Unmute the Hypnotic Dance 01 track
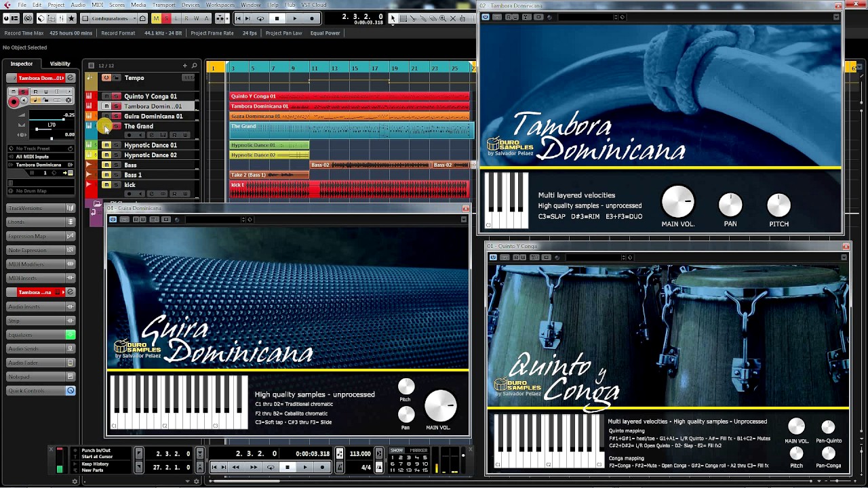Screen dimensions: 868x488 pos(106,145)
